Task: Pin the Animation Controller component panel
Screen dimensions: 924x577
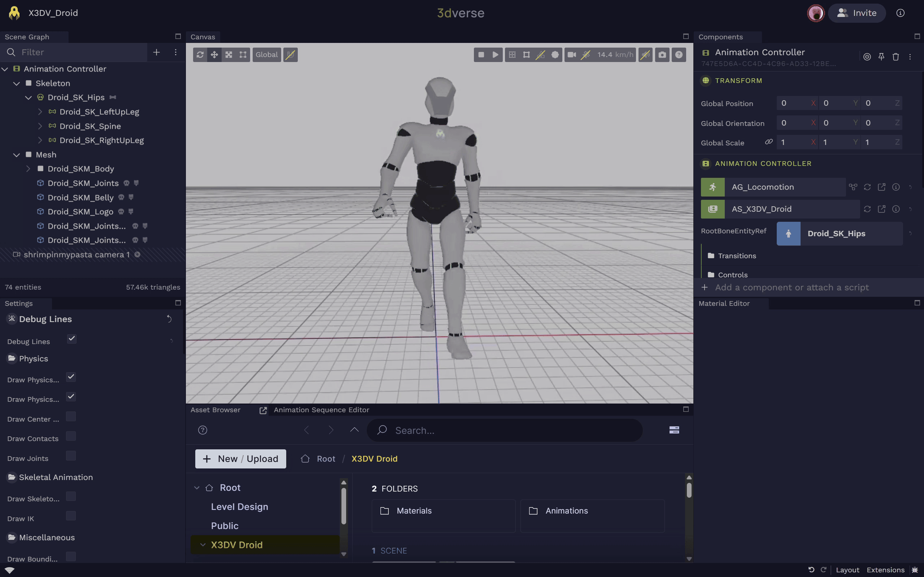Action: [881, 57]
